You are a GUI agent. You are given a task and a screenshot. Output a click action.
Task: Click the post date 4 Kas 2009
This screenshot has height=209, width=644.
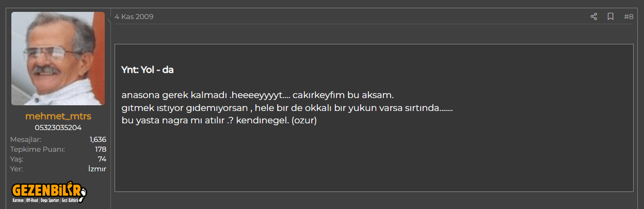(134, 17)
